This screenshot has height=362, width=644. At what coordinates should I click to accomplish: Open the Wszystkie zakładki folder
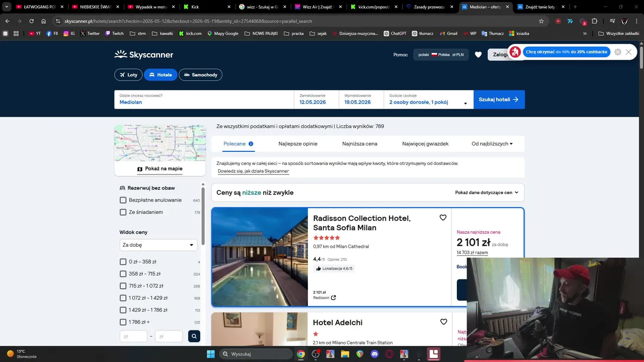618,33
